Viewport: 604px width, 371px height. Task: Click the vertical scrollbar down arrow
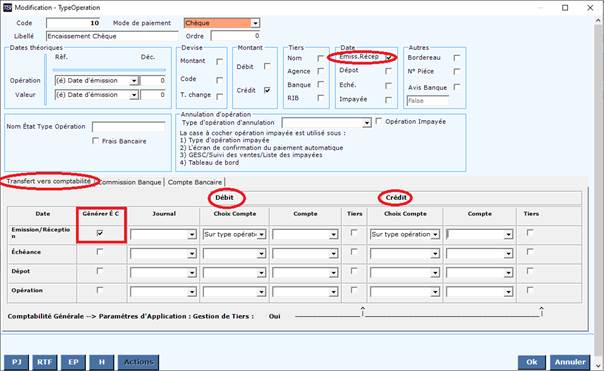pos(599,366)
